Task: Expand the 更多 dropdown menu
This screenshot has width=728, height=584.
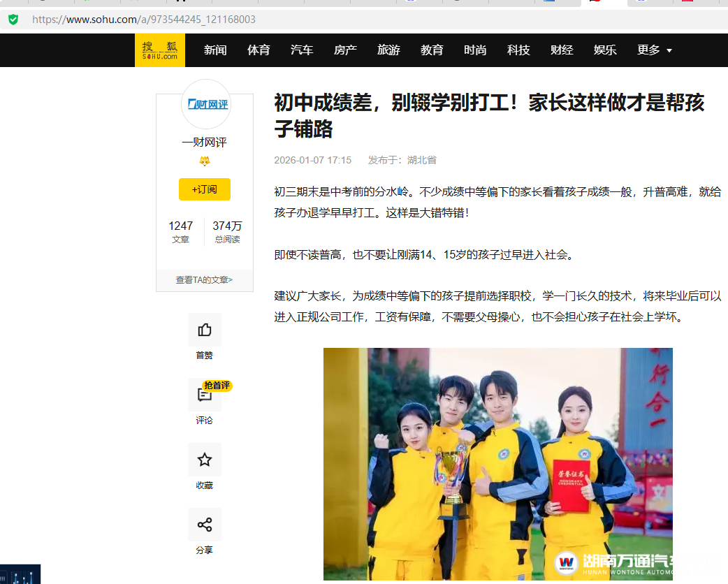Action: pyautogui.click(x=655, y=50)
